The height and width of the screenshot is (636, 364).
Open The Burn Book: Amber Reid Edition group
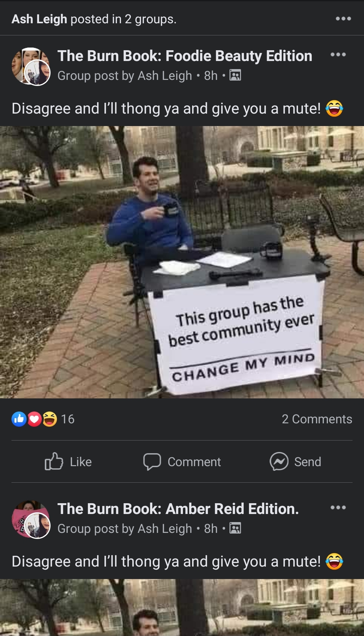click(x=178, y=509)
